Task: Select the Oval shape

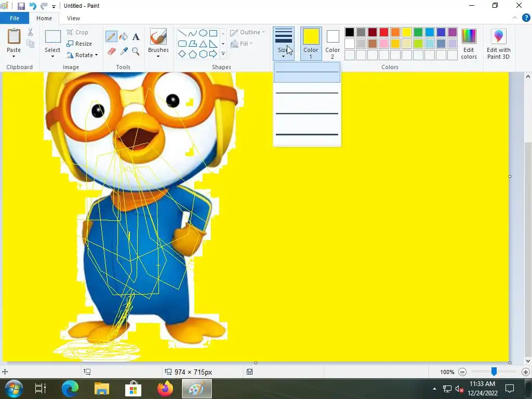Action: pyautogui.click(x=203, y=33)
